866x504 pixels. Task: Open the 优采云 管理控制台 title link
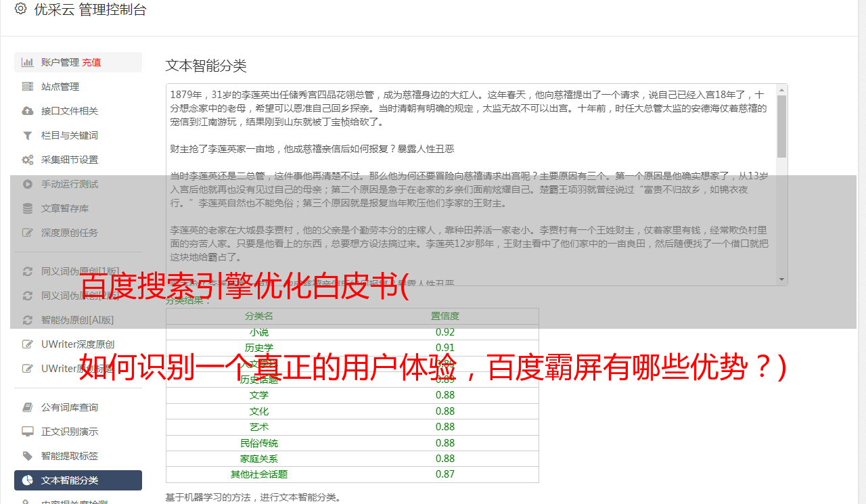(90, 9)
